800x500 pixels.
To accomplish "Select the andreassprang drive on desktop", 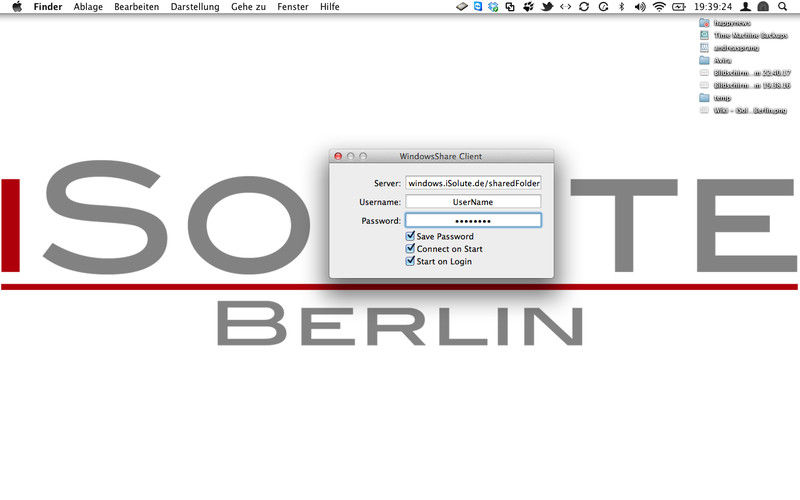I will 729,48.
